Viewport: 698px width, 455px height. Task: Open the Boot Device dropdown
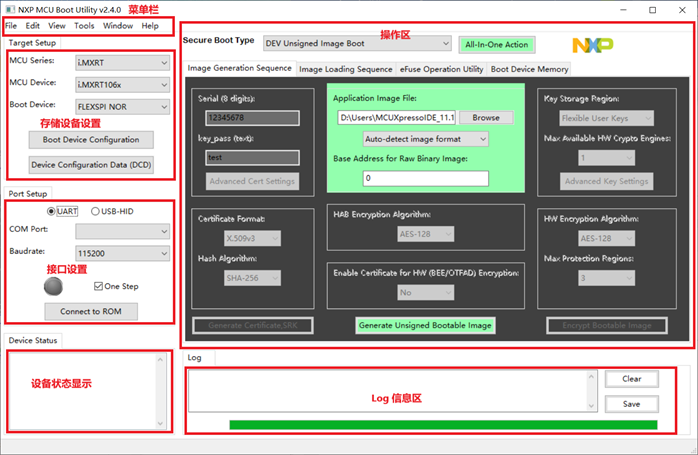tap(122, 106)
